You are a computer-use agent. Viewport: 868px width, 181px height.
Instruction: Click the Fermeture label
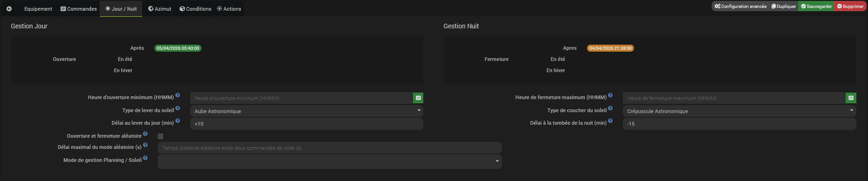click(x=496, y=59)
